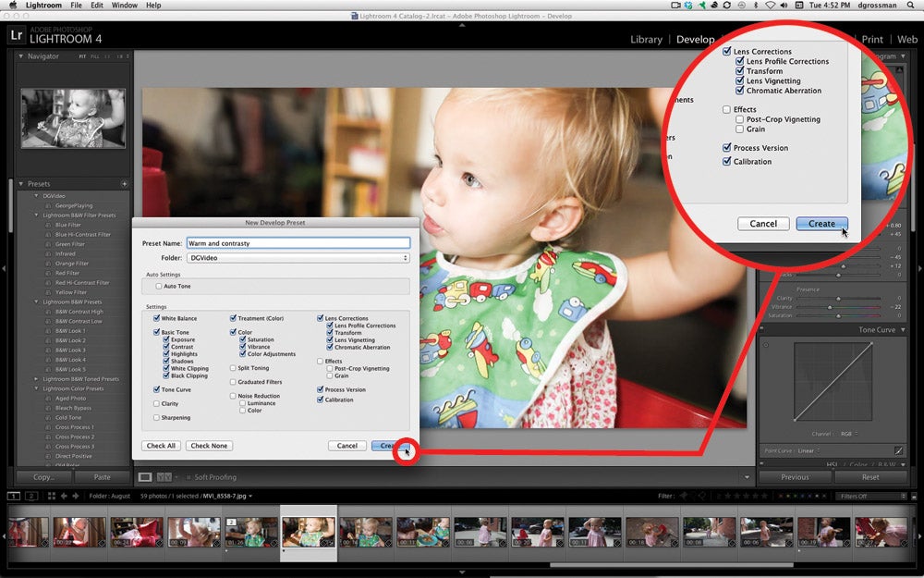
Task: Edit the point curve with the curve icon
Action: 898,450
